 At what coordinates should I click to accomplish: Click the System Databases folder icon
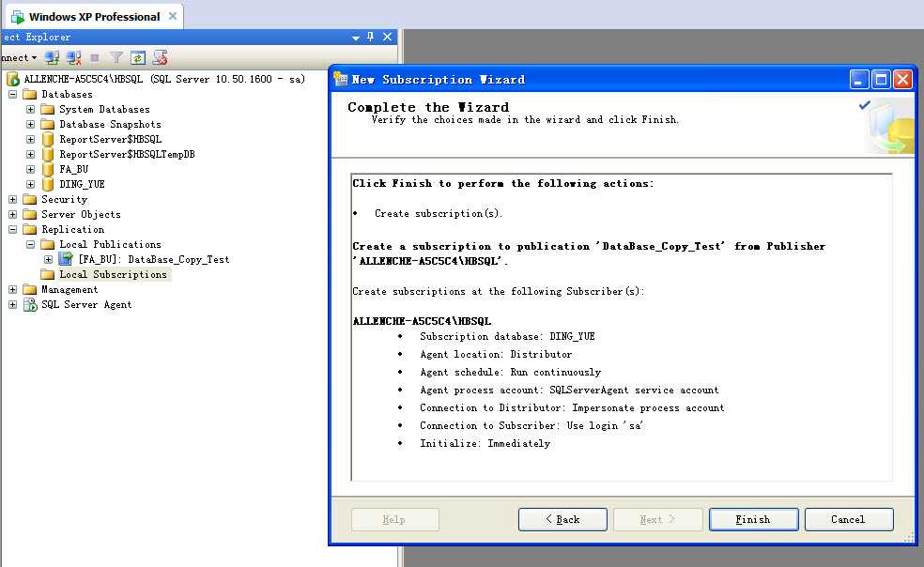(48, 109)
